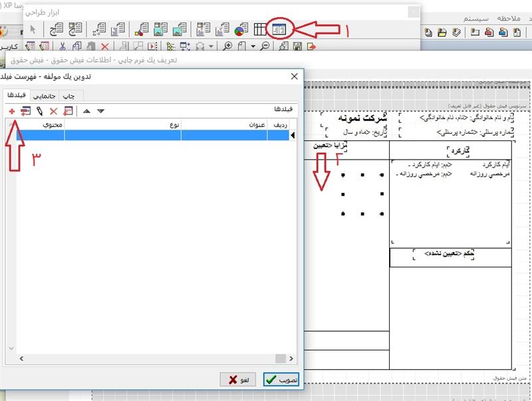532x401 pixels.
Task: Click the pencil edit-field icon
Action: tap(40, 111)
